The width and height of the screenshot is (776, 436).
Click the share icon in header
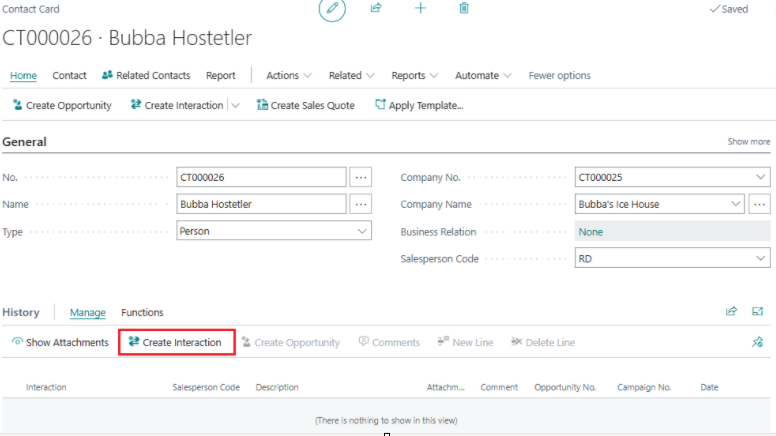pos(376,8)
